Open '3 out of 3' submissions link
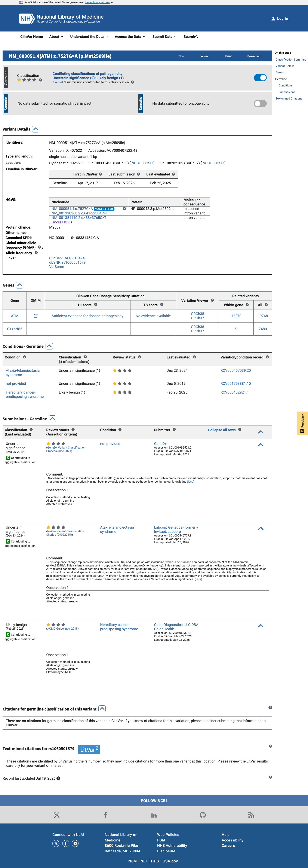 point(59,82)
